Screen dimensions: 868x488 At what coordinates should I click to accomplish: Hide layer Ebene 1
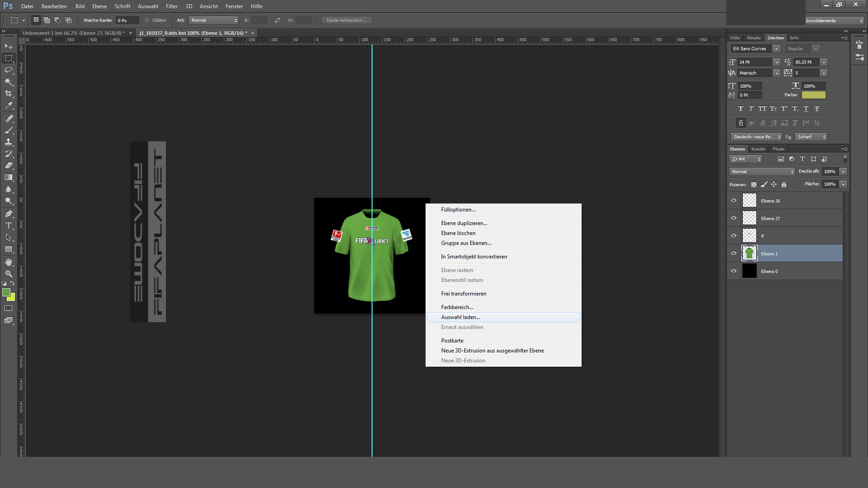(734, 253)
